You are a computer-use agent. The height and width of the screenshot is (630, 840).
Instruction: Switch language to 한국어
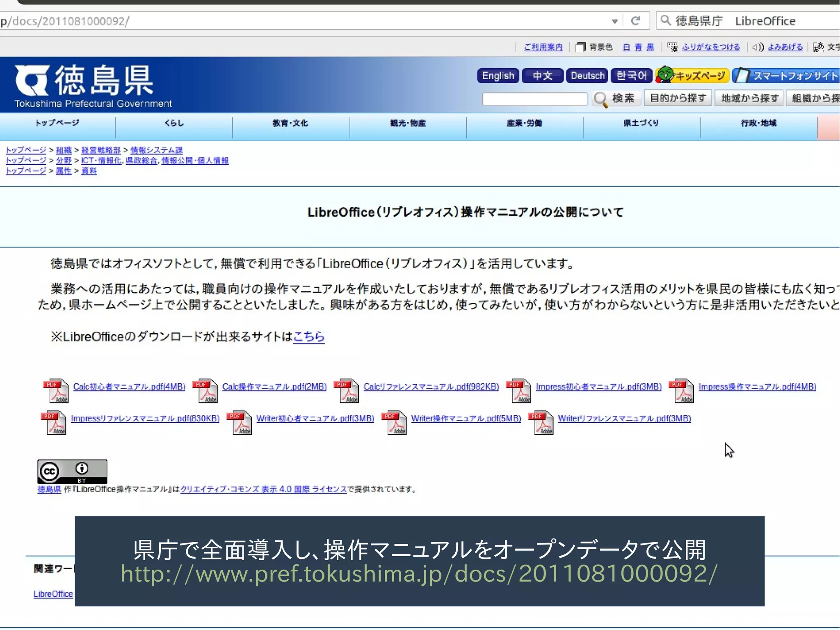pos(631,76)
